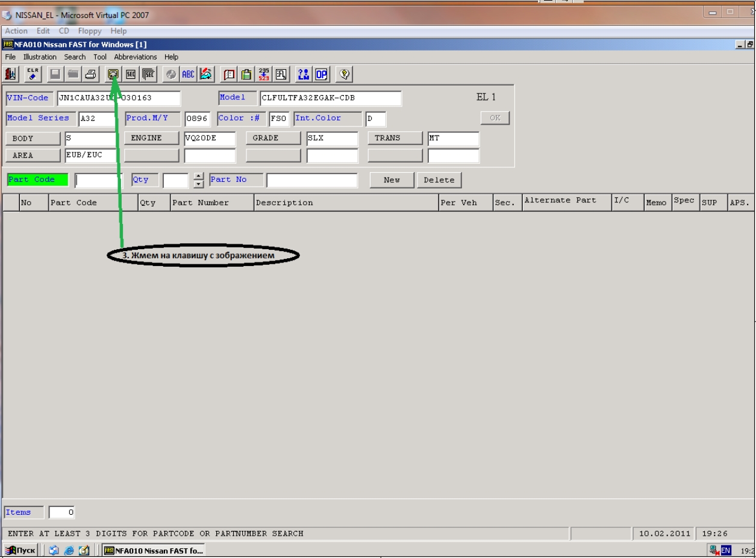Viewport: 756px width, 558px height.
Task: Click the illustration picture toolbar icon
Action: pyautogui.click(x=113, y=74)
